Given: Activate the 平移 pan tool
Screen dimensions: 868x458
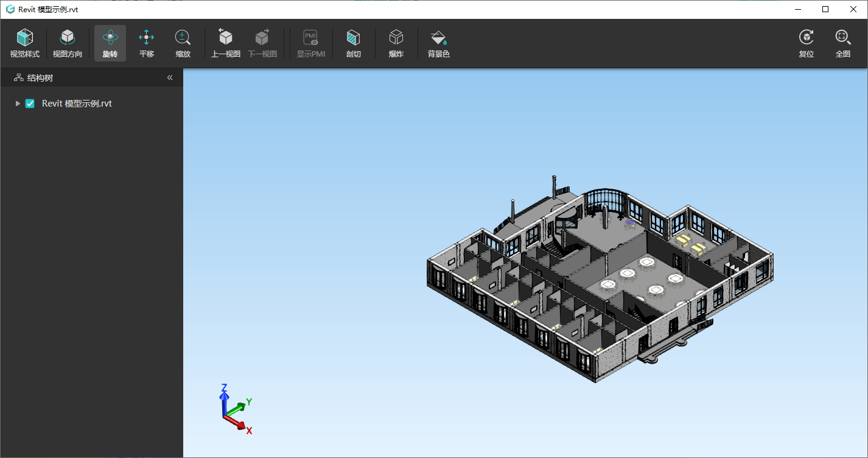Looking at the screenshot, I should pos(146,43).
